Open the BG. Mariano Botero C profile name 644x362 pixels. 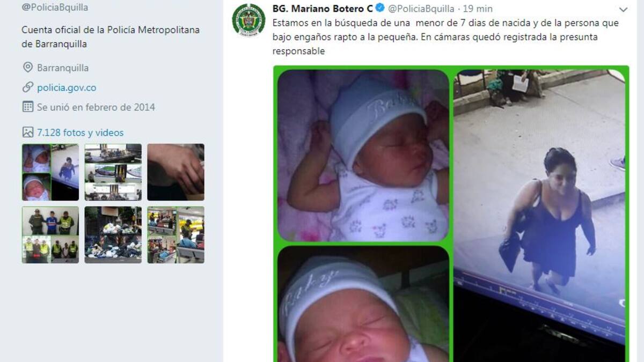click(323, 9)
